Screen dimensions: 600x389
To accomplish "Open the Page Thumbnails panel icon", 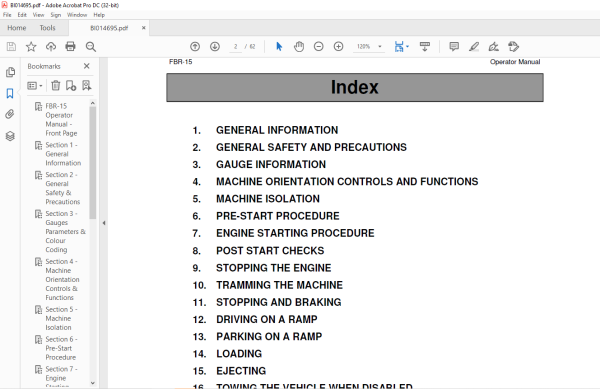I will click(x=10, y=72).
